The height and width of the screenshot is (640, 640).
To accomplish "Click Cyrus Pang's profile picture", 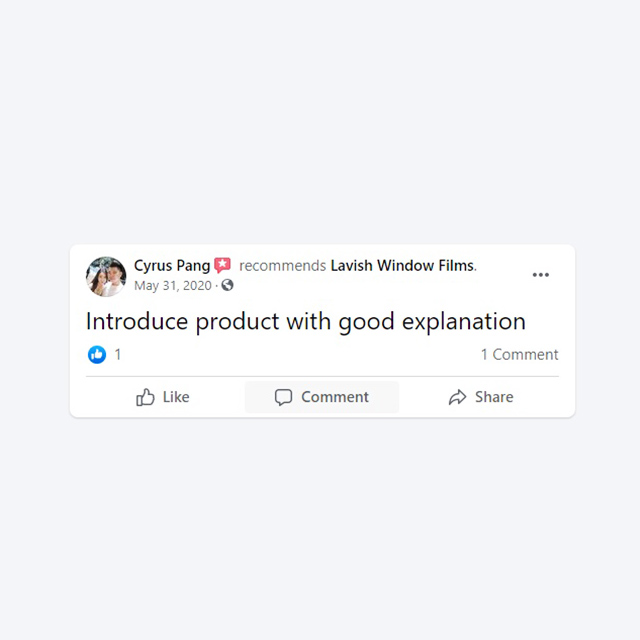I will point(106,276).
